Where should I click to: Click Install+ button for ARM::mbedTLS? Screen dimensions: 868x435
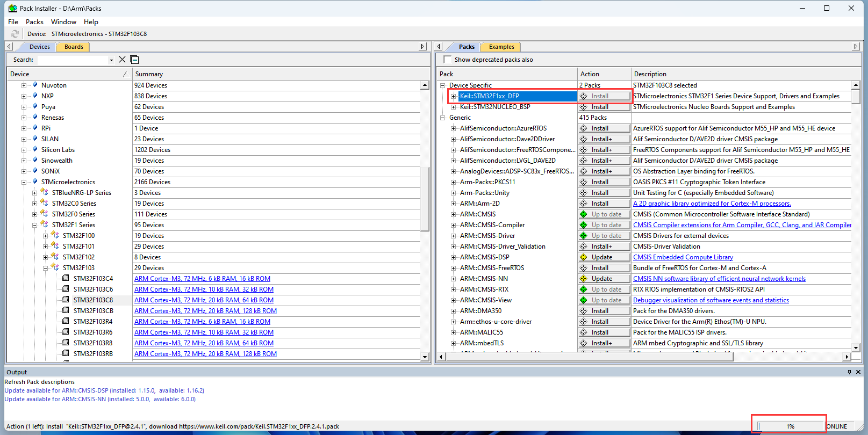[x=604, y=343]
